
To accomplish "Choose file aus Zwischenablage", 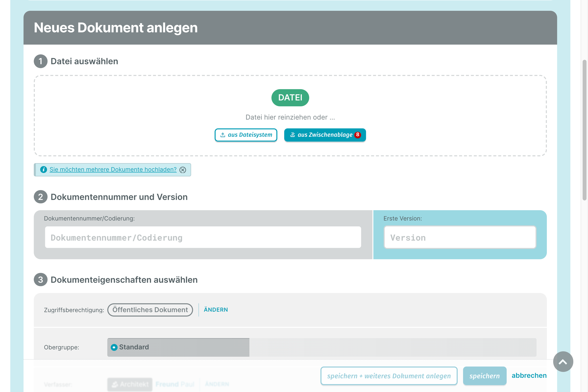I will (x=325, y=135).
